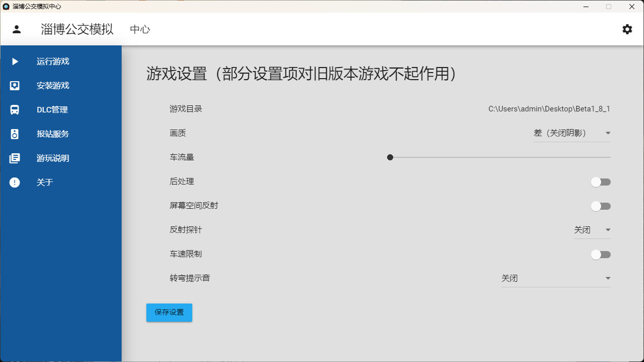Click the play icon beside 运行游戏
This screenshot has width=644, height=362.
pos(15,62)
